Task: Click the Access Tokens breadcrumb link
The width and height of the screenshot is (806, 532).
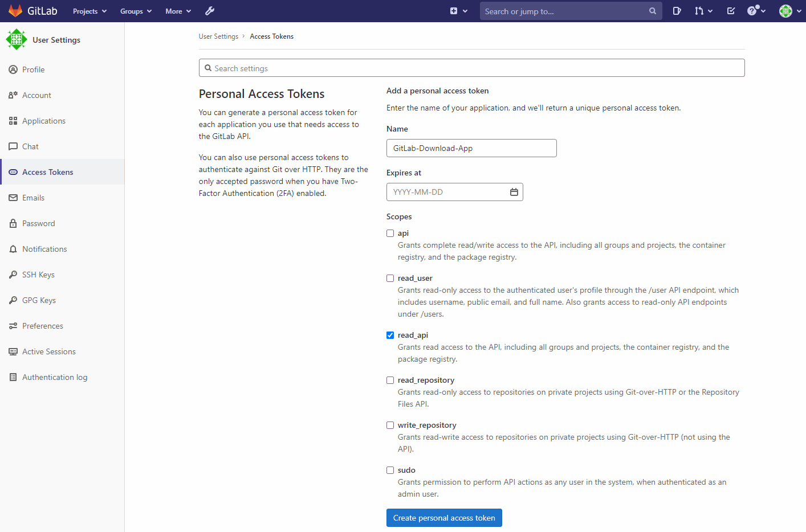Action: [x=271, y=36]
